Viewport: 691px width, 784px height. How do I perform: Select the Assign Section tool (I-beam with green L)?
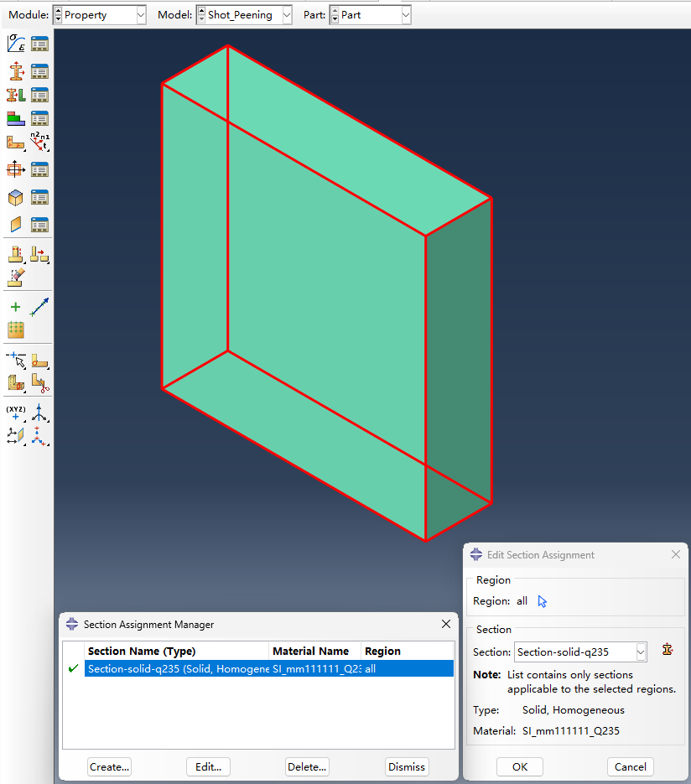click(16, 95)
